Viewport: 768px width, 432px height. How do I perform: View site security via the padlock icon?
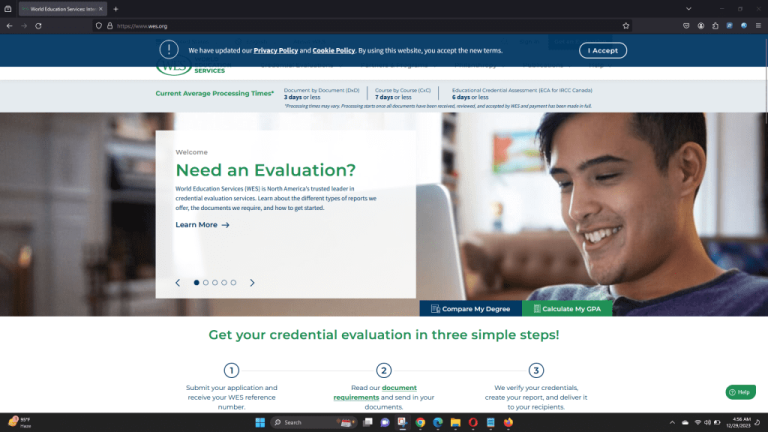(110, 26)
